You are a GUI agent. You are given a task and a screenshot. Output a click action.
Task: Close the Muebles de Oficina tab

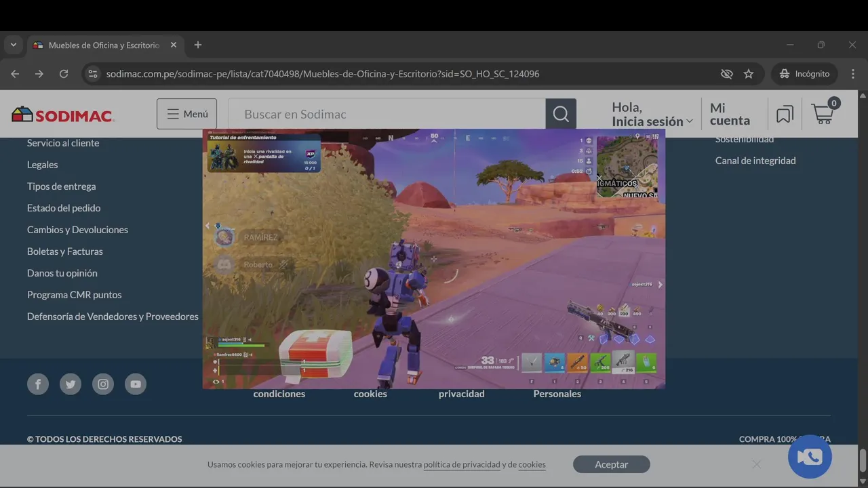pyautogui.click(x=174, y=45)
